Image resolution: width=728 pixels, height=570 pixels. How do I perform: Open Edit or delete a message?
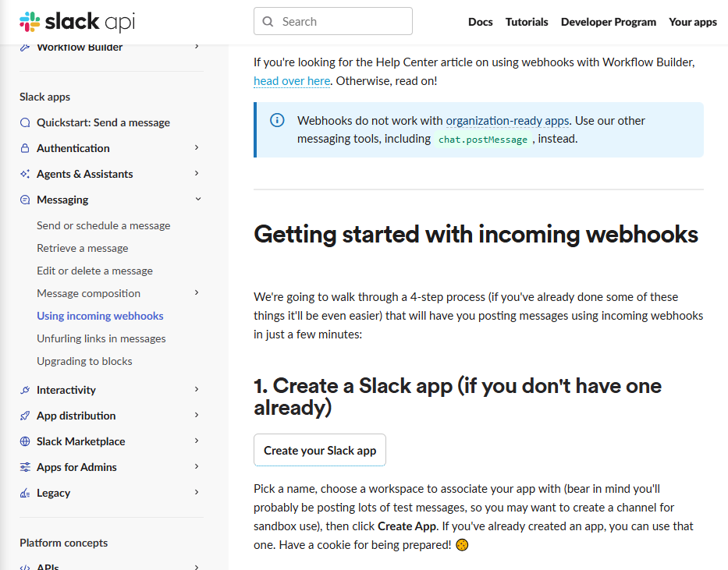[x=94, y=271]
